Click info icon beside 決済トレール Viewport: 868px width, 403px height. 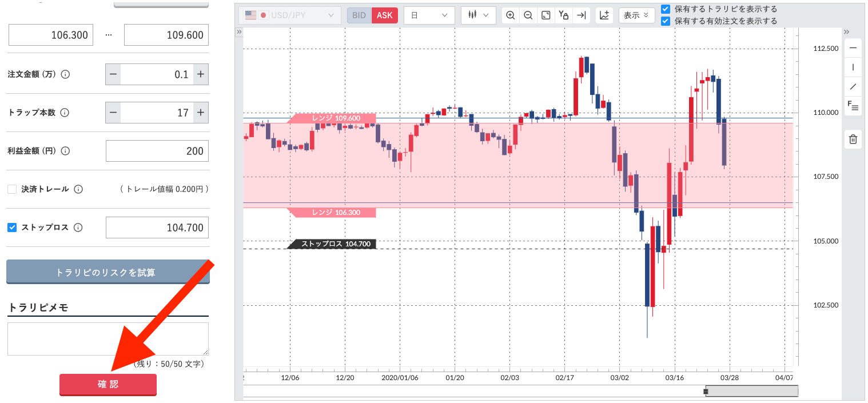coord(78,189)
